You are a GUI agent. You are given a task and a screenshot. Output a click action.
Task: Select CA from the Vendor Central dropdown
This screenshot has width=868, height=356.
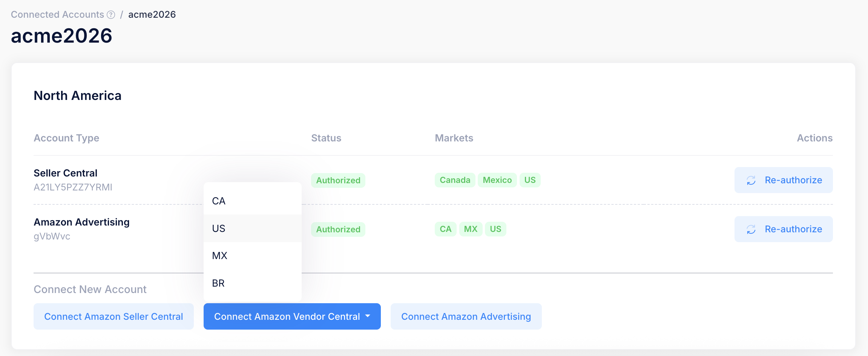click(219, 201)
